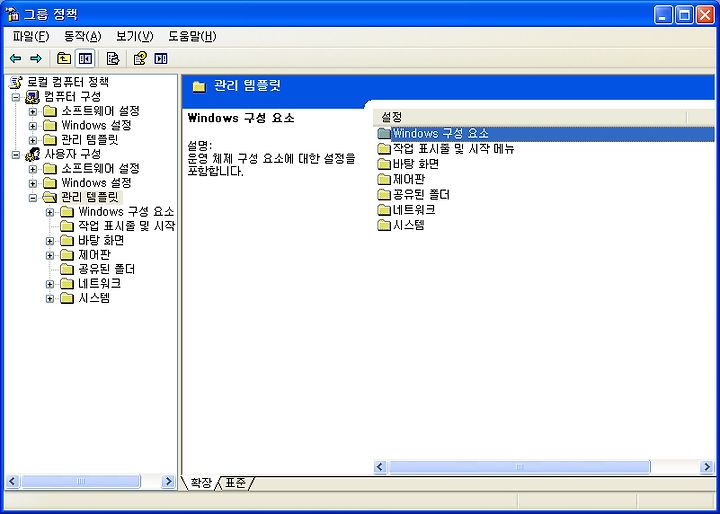Expand the Windows 구성 요소 tree node
720x514 pixels.
click(50, 212)
